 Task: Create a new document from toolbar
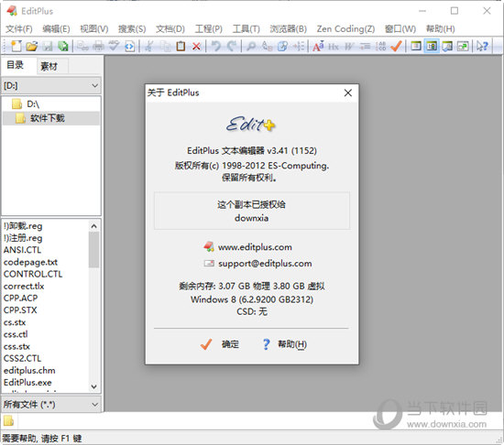(16, 46)
